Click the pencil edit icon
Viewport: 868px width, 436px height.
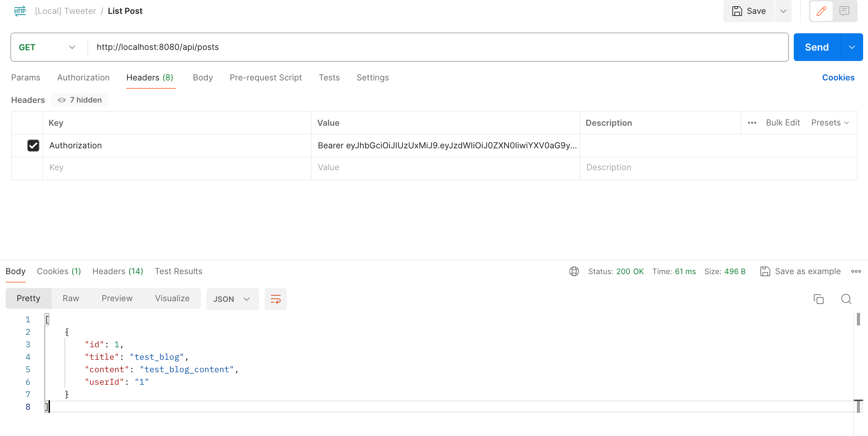(x=821, y=11)
